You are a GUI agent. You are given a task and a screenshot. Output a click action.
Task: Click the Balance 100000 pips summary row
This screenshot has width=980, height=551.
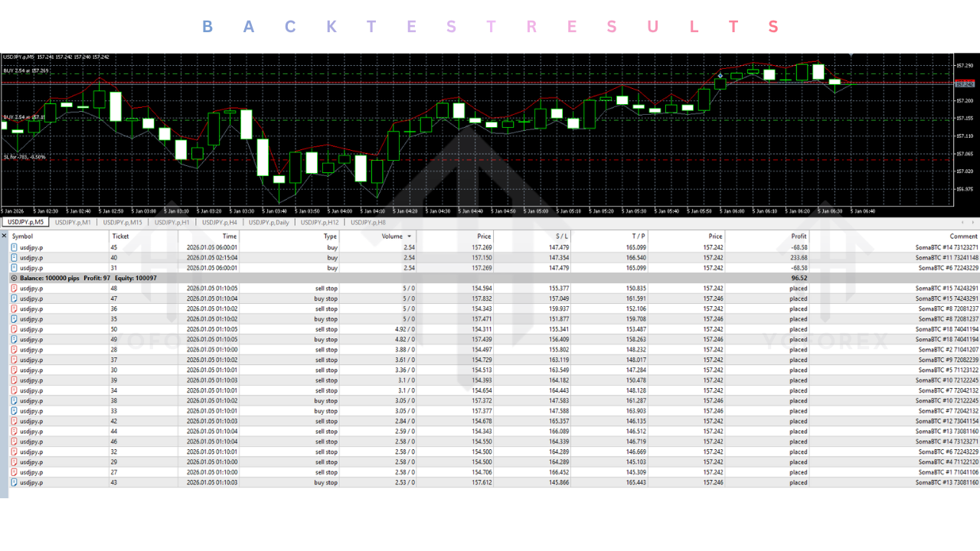coord(494,279)
